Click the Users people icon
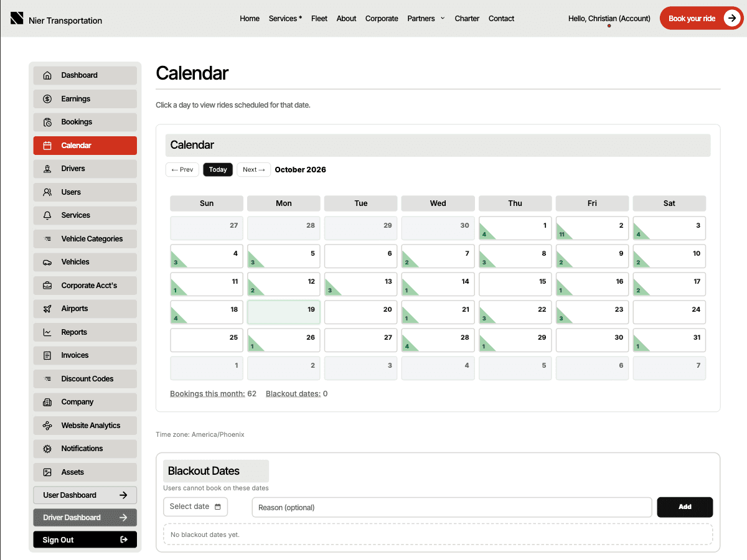Image resolution: width=747 pixels, height=560 pixels. tap(47, 192)
